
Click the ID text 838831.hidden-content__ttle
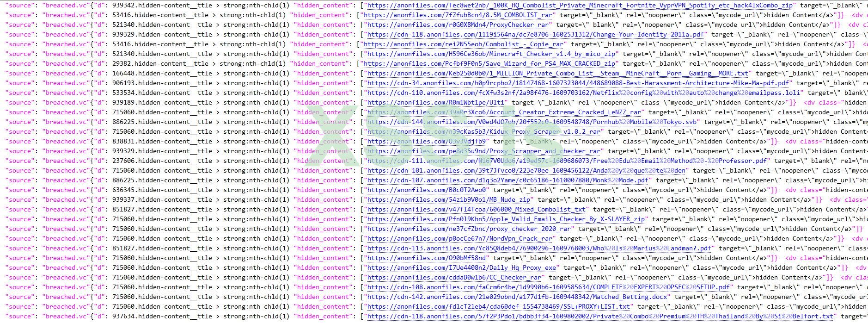pos(162,142)
